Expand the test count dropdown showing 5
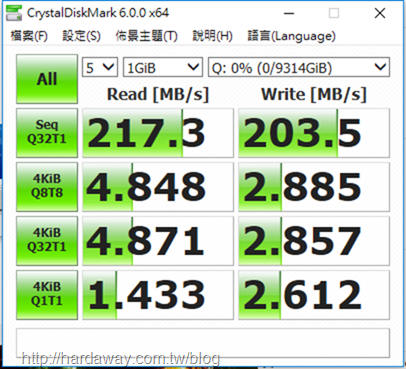This screenshot has height=369, width=406. (100, 68)
